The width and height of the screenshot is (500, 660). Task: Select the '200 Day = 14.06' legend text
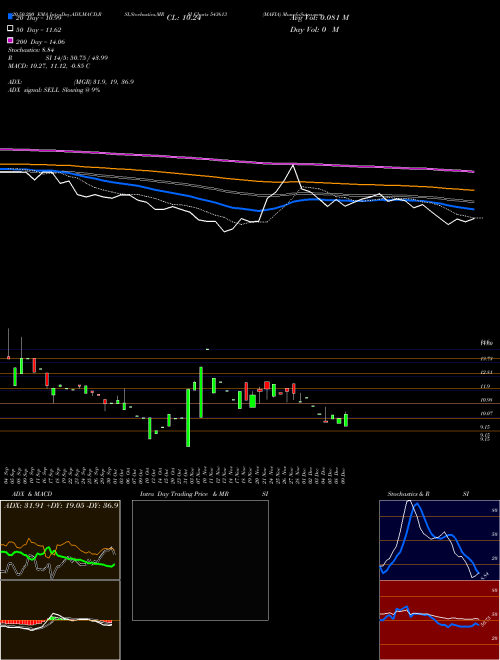40,42
